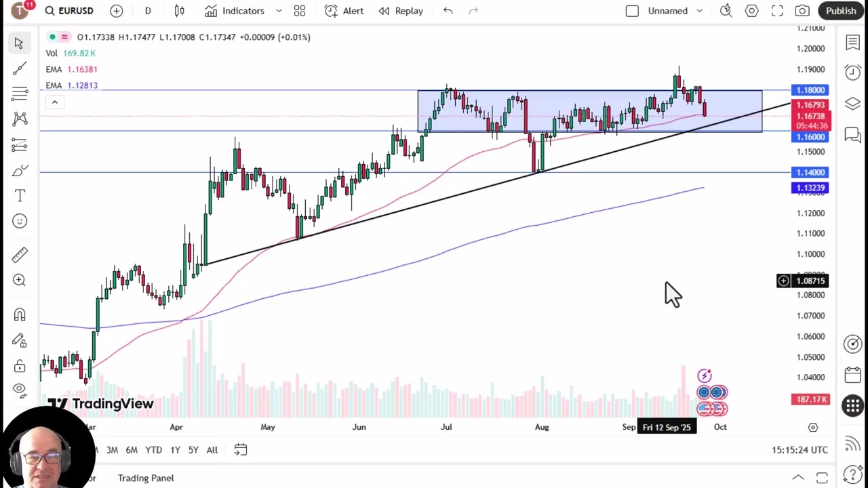Open the Trading Panel tab
The height and width of the screenshot is (488, 868).
(145, 478)
